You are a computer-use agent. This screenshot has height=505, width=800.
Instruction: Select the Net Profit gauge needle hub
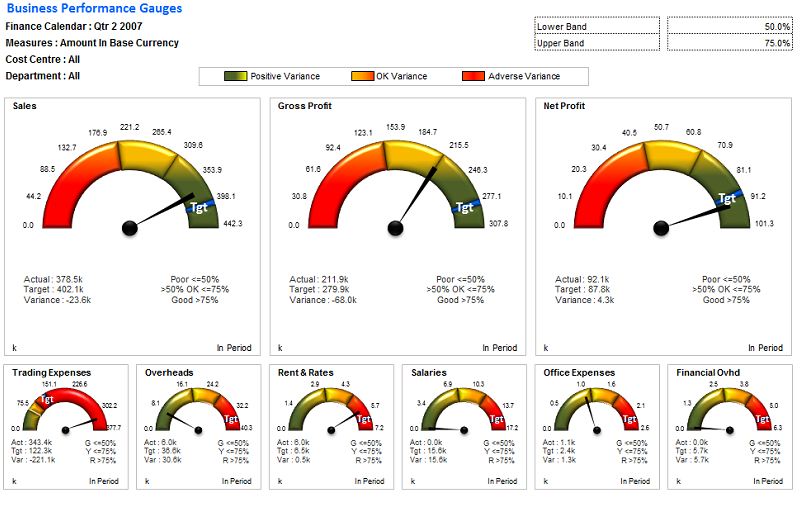coord(661,229)
